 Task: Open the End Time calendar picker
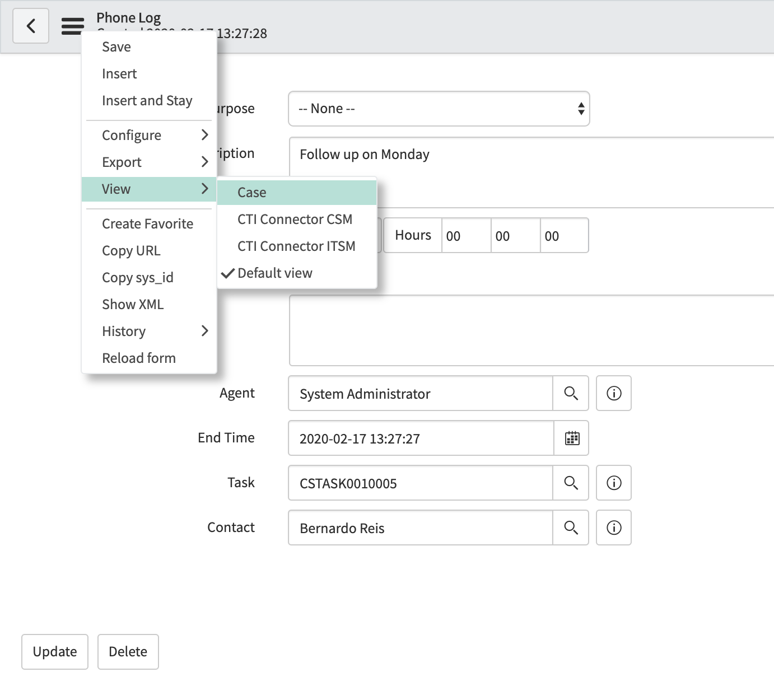(x=571, y=438)
